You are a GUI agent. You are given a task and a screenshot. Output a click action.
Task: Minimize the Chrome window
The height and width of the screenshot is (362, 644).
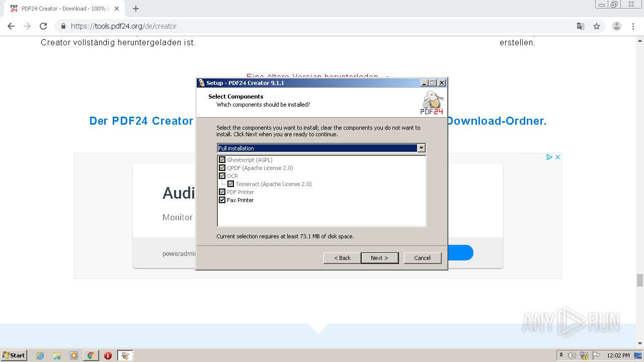[602, 5]
